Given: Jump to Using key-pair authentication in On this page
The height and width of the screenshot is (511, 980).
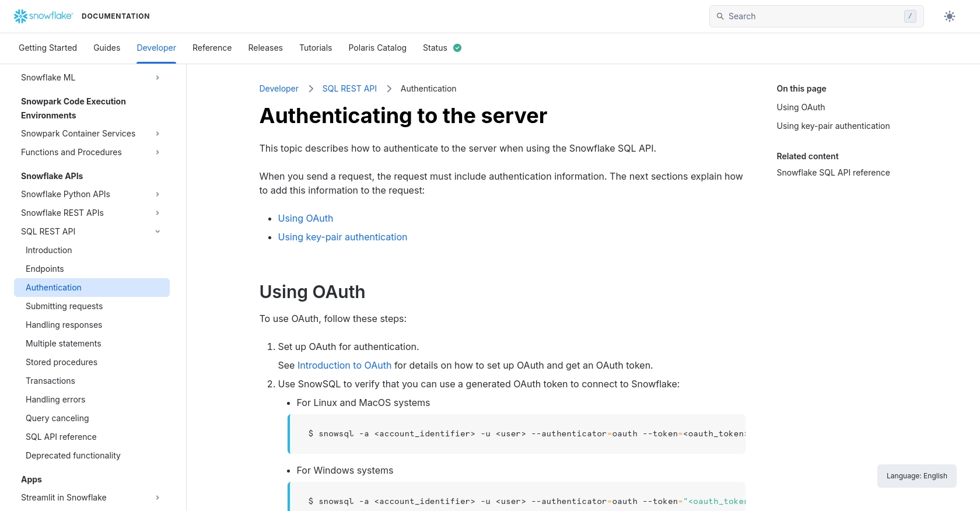Looking at the screenshot, I should pyautogui.click(x=833, y=126).
